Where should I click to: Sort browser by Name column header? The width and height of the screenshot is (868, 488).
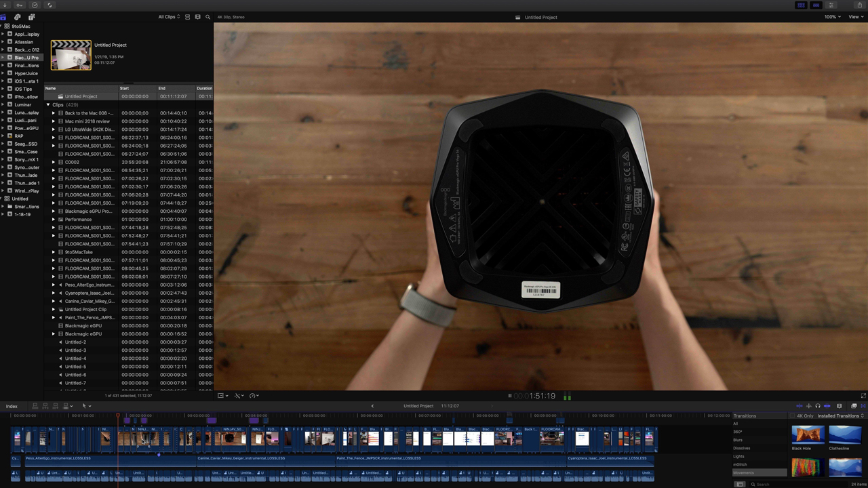[81, 88]
